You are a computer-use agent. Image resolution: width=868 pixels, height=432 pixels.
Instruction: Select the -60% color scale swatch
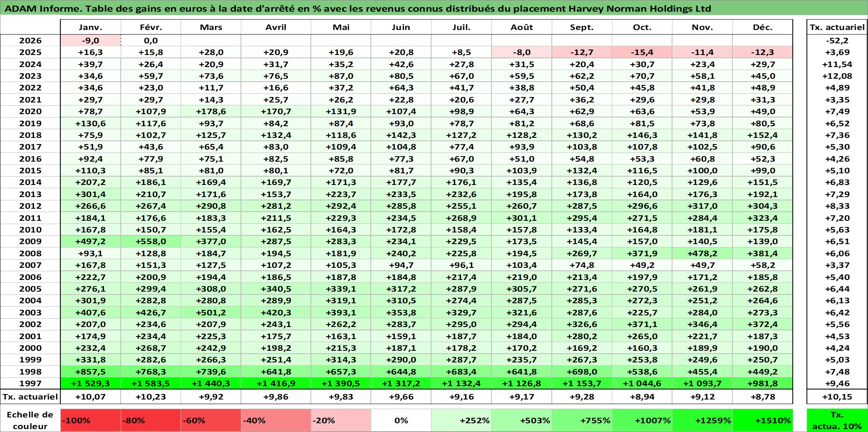pyautogui.click(x=211, y=420)
